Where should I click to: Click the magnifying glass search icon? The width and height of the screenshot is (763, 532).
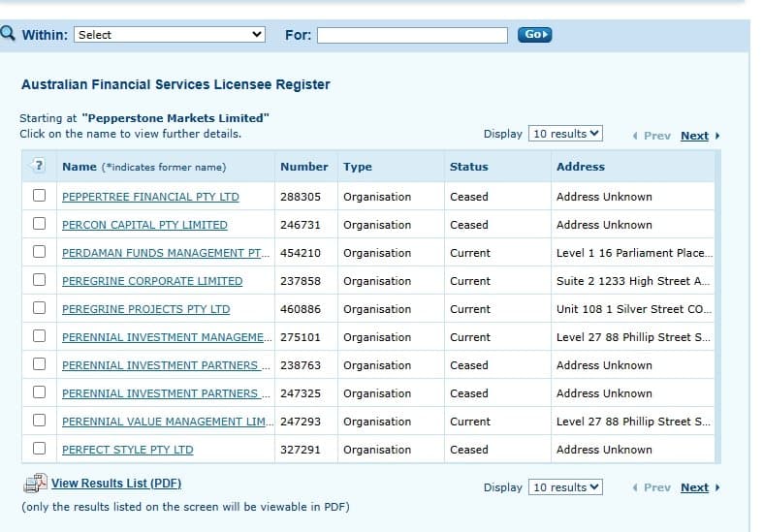click(x=9, y=34)
